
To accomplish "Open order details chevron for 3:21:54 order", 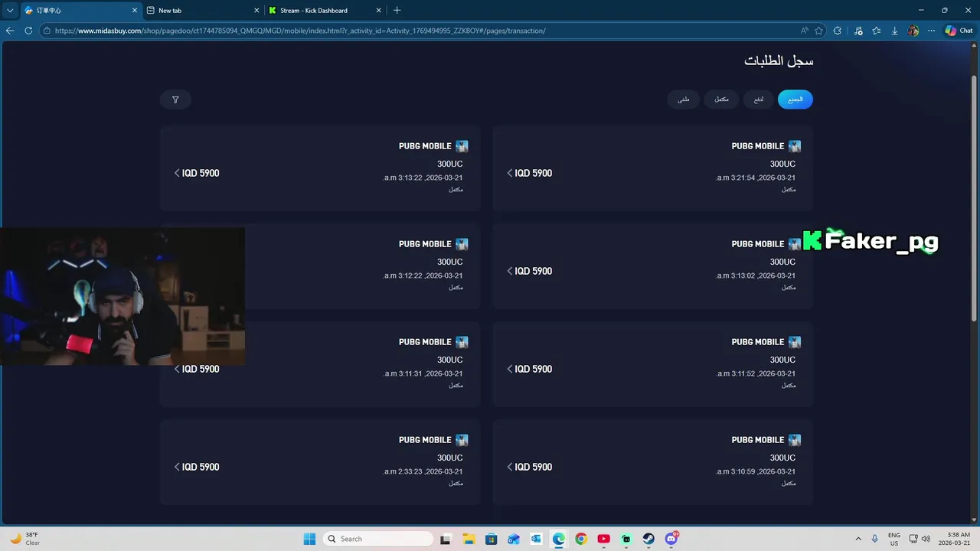I will pyautogui.click(x=510, y=173).
